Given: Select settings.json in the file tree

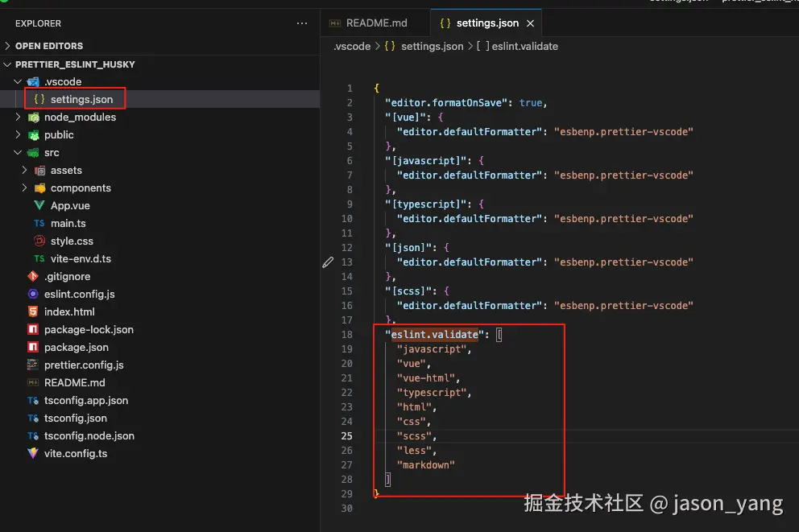Looking at the screenshot, I should [81, 99].
